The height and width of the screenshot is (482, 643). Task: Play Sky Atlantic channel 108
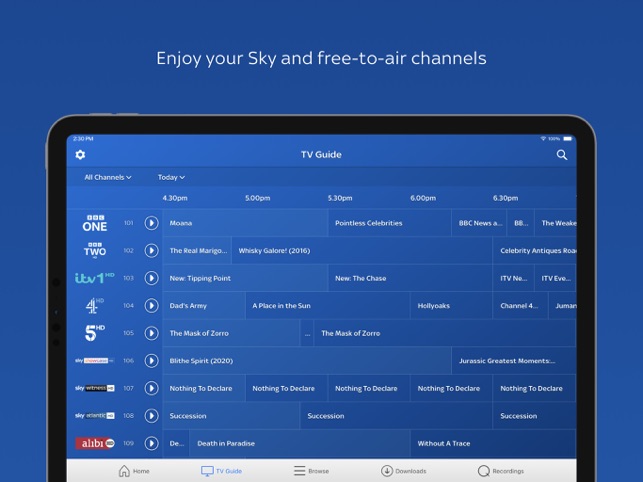point(151,416)
